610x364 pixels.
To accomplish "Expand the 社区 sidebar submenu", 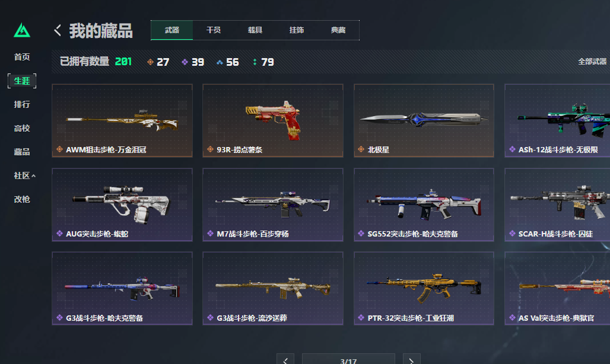I will point(24,175).
